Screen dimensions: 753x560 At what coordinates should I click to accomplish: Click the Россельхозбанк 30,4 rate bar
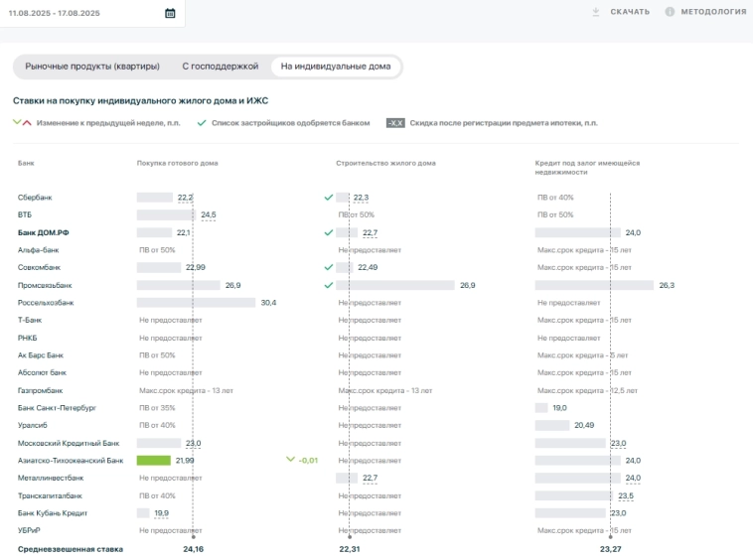[196, 303]
